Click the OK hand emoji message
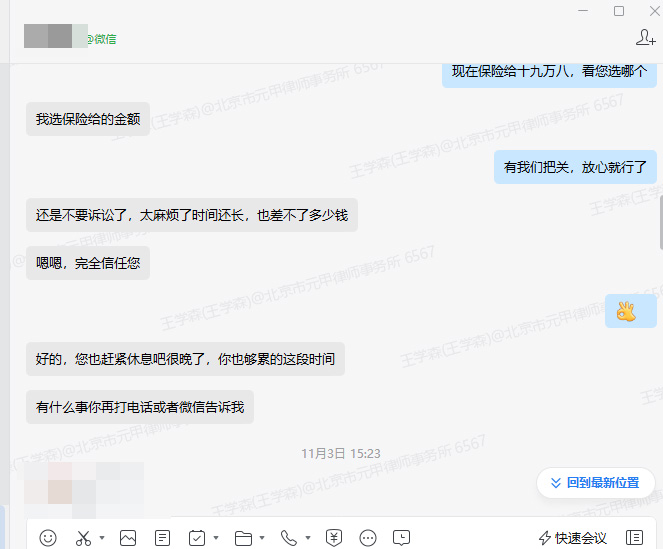The height and width of the screenshot is (549, 663). pyautogui.click(x=626, y=311)
